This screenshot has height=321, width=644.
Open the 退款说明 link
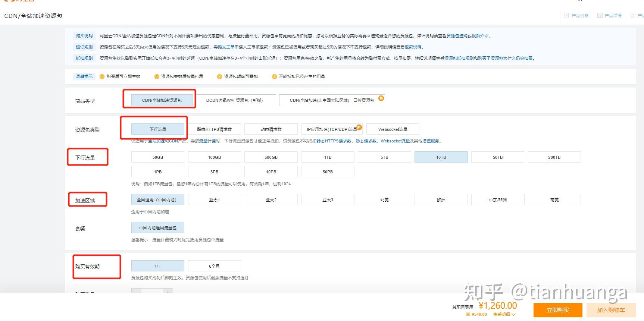(x=413, y=47)
